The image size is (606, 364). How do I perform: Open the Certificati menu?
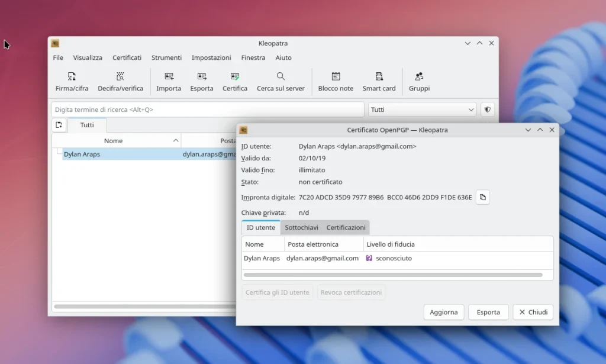click(x=127, y=58)
